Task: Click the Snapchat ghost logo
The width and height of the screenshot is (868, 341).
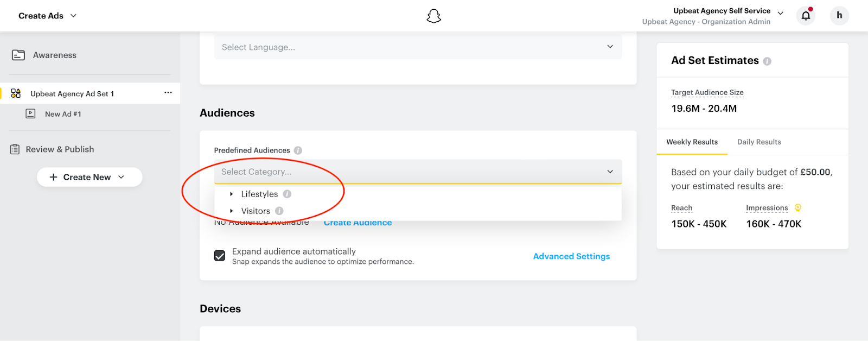Action: tap(434, 16)
